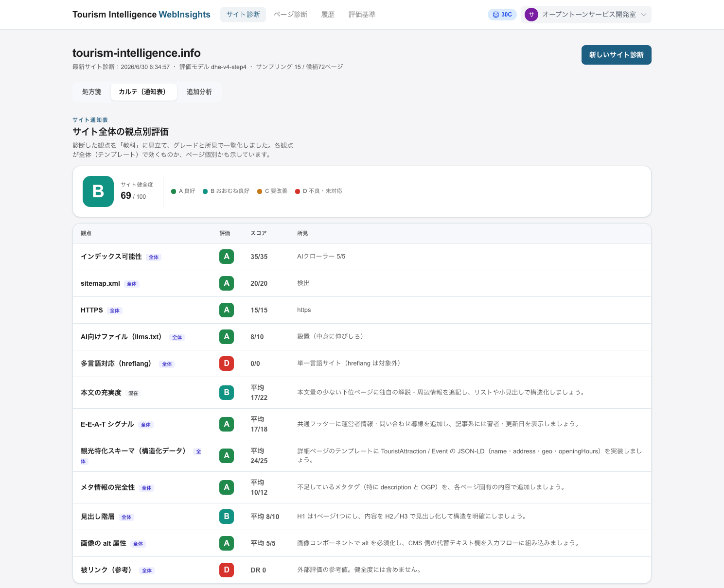Click the DR 0 score cell
Screen dimensions: 724x588
[258, 570]
